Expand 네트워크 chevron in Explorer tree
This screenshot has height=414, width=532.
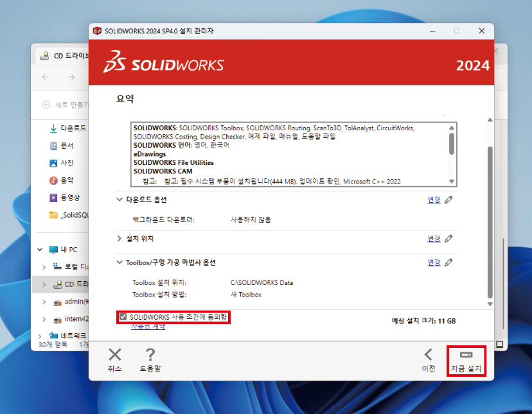pos(40,336)
